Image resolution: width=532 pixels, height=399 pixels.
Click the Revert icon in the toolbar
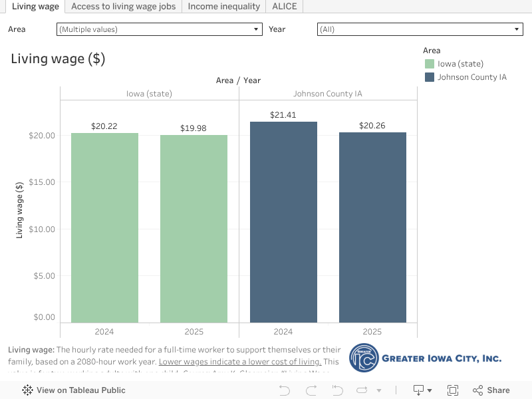click(337, 390)
